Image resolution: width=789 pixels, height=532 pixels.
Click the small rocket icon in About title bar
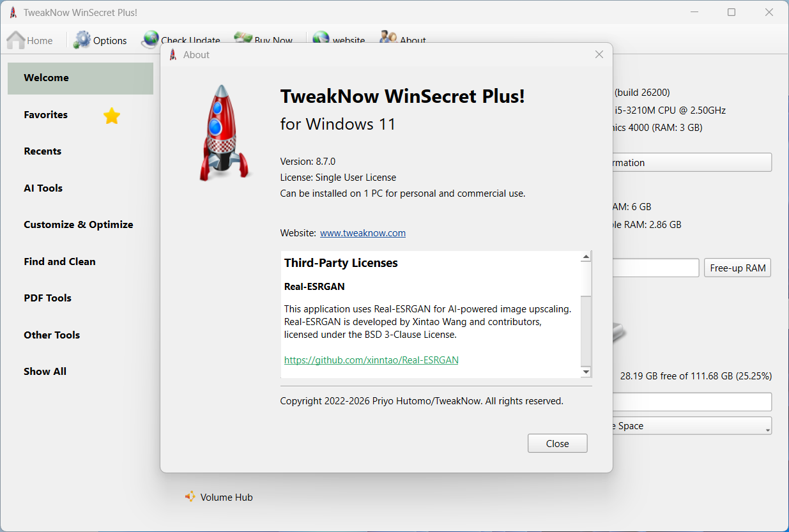(173, 55)
